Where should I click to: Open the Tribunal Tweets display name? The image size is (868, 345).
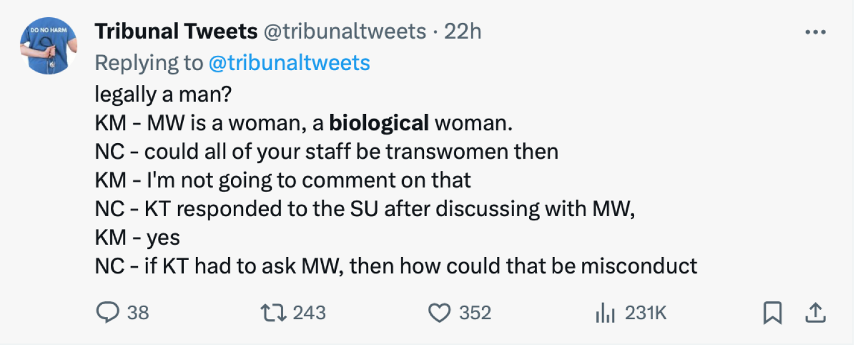[x=176, y=32]
